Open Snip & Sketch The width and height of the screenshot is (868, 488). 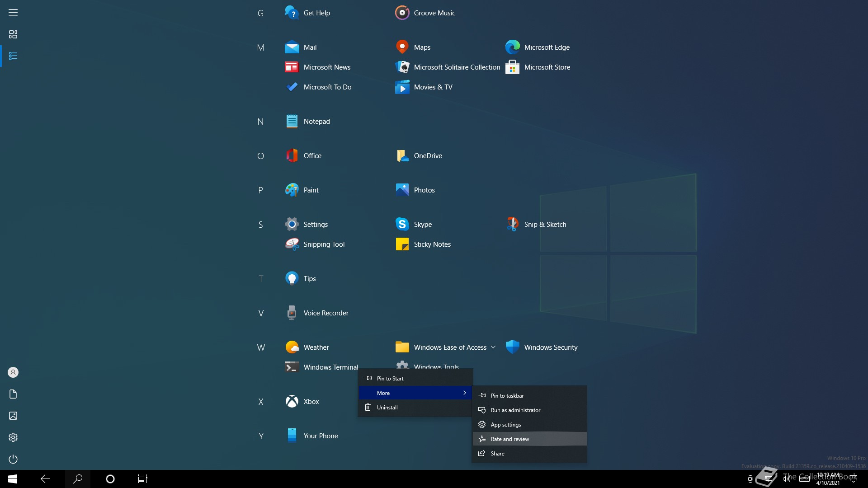pos(536,224)
